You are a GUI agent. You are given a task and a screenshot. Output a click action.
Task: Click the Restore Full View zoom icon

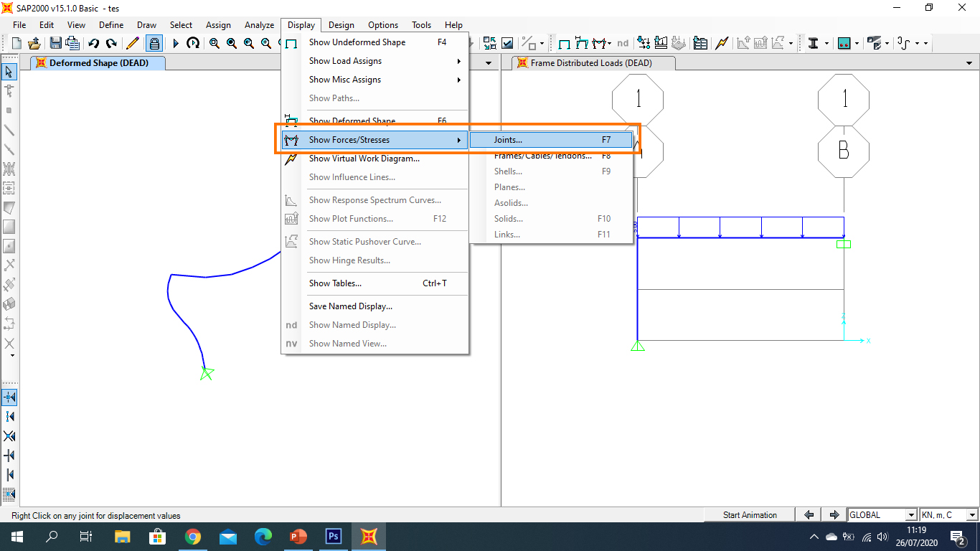point(232,43)
